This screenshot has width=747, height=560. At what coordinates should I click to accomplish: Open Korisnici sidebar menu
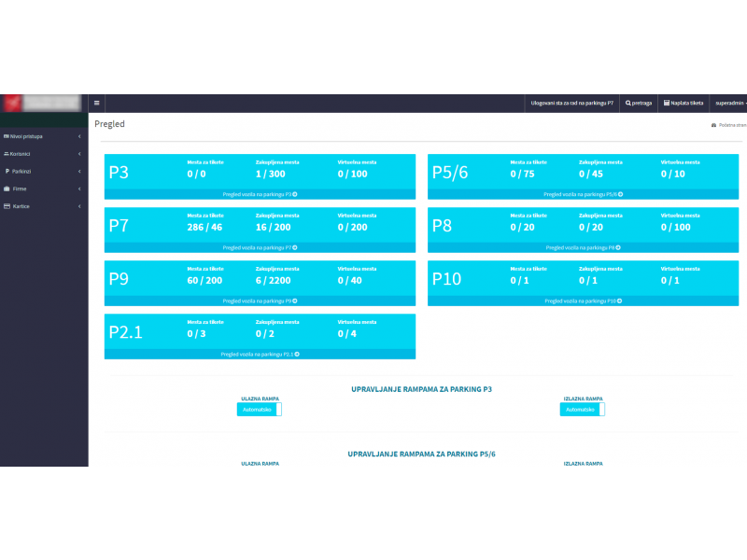click(x=44, y=154)
